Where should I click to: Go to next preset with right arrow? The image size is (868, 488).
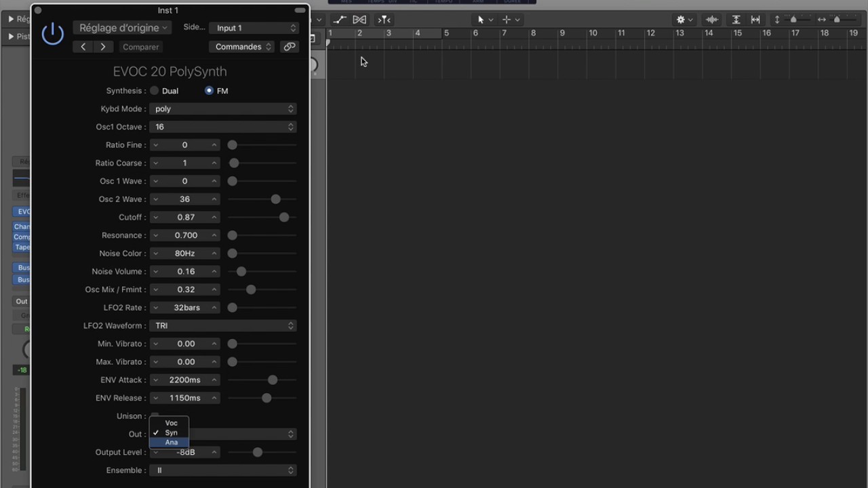pos(103,47)
